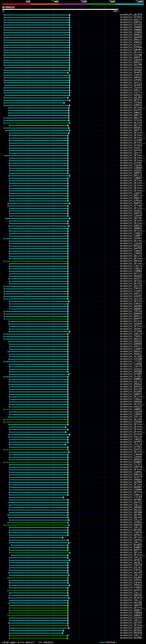
Task: Select hit label UniRef100_Q9U5N5
Action: coord(131,371)
